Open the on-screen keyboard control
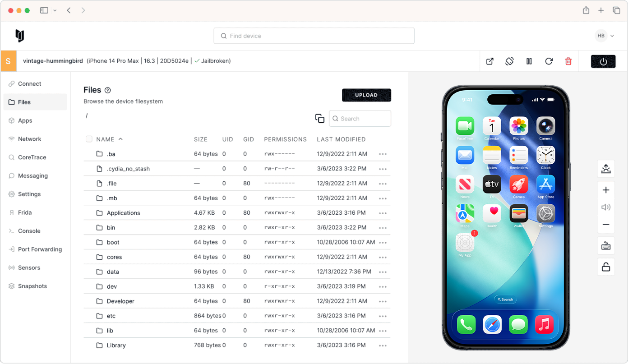This screenshot has height=364, width=628. click(606, 245)
